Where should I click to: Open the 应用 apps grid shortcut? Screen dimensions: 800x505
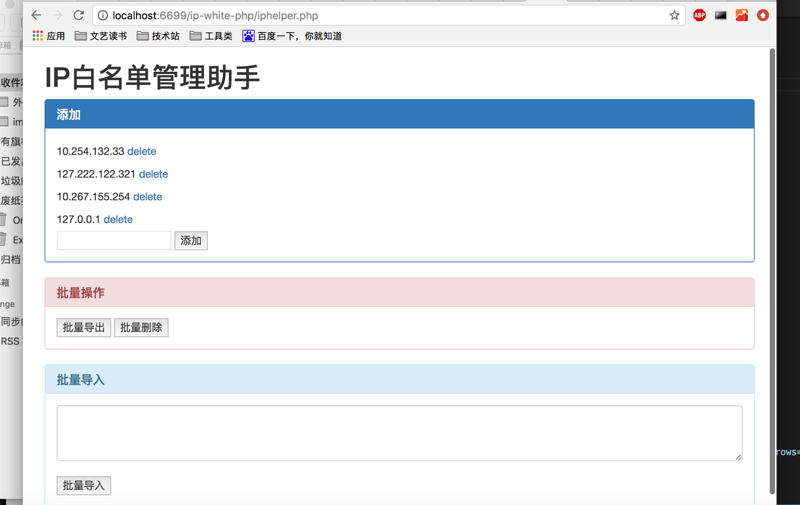click(48, 36)
